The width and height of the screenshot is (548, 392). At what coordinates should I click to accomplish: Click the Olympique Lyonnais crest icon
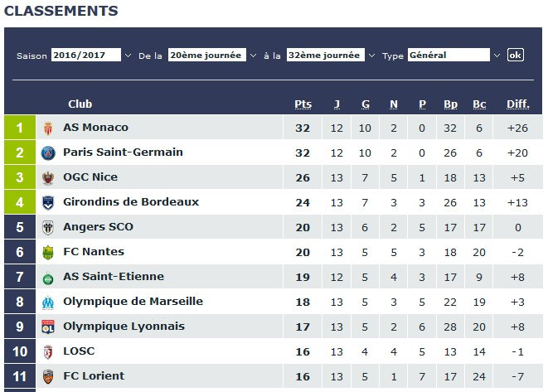47,327
